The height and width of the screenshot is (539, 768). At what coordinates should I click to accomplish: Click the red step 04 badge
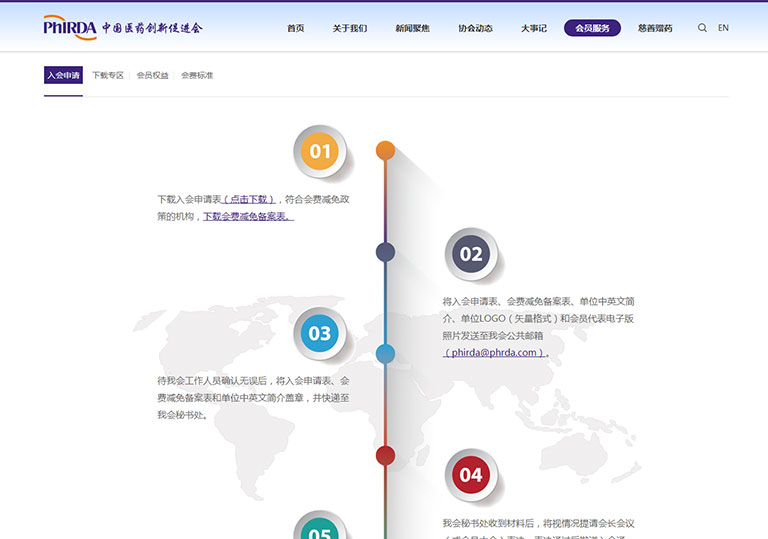coord(471,475)
